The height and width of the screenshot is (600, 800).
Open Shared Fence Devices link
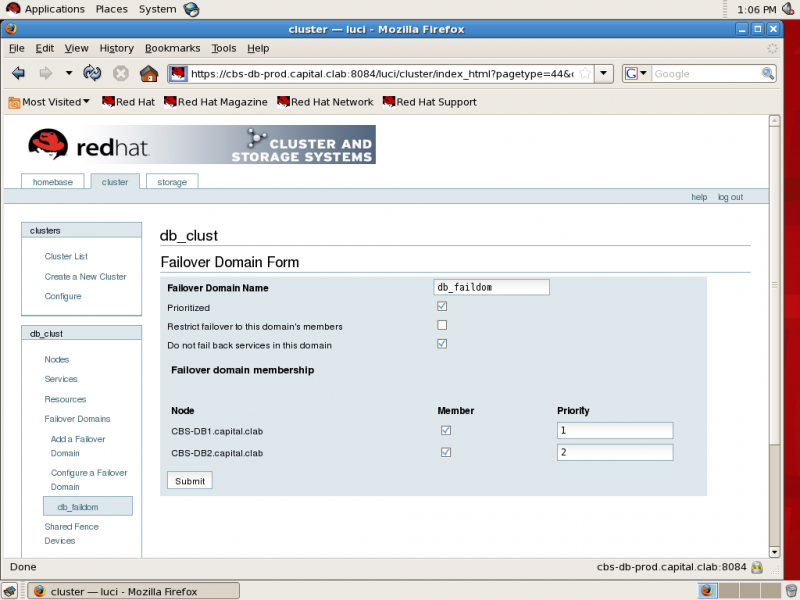tap(71, 534)
